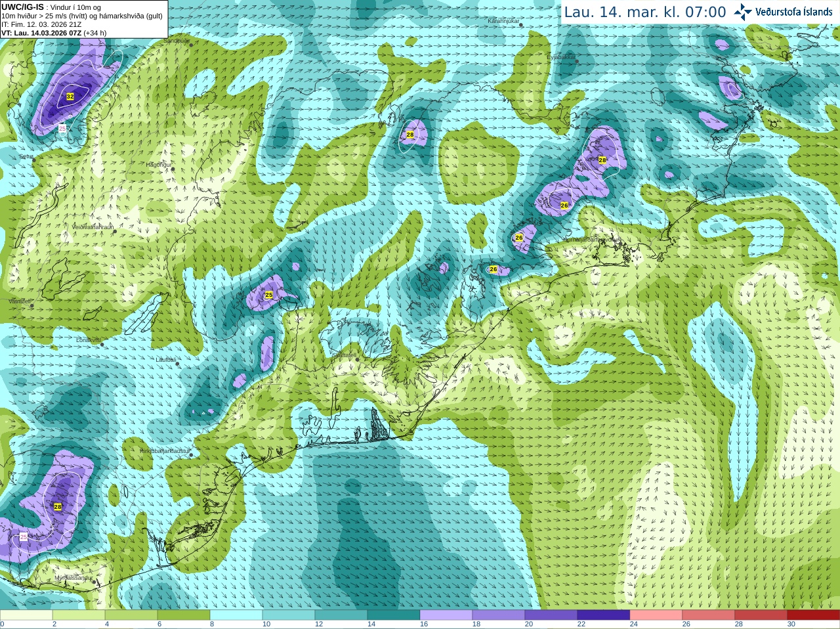Click the Hágöngur station label
Image resolution: width=840 pixels, height=629 pixels.
click(159, 165)
